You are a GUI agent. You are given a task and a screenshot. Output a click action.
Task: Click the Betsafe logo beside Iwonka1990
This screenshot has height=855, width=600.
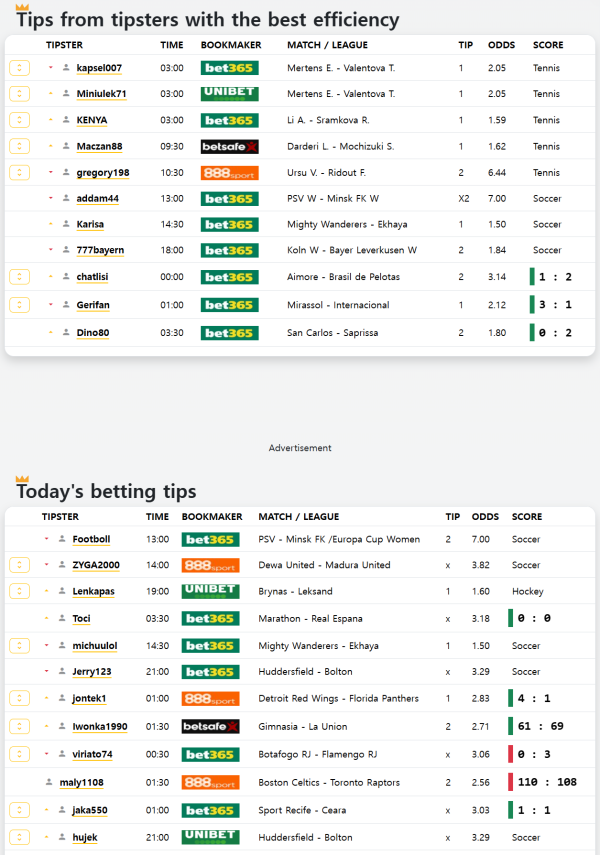210,727
